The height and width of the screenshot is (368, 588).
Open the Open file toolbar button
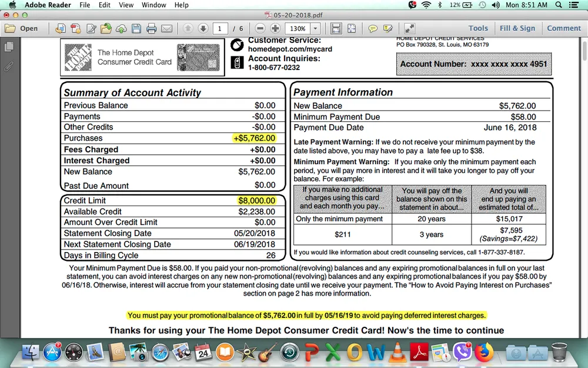21,28
